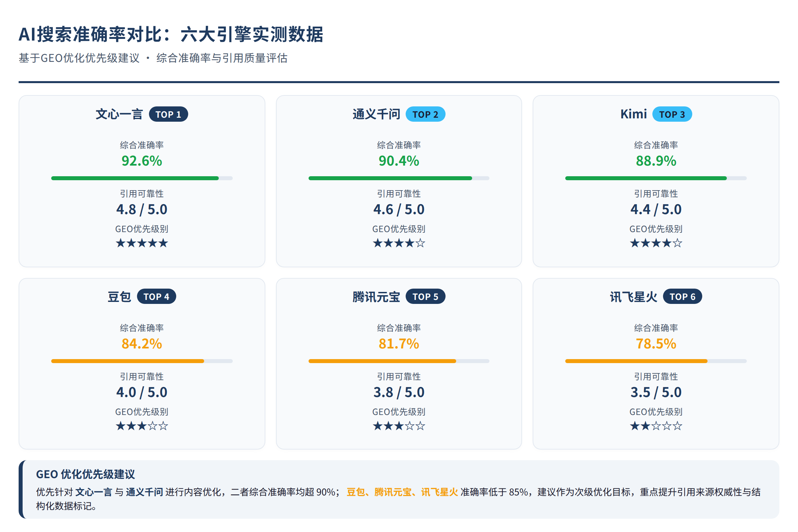Click bold 文心一言 in the recommendation note
This screenshot has width=798, height=532.
94,492
